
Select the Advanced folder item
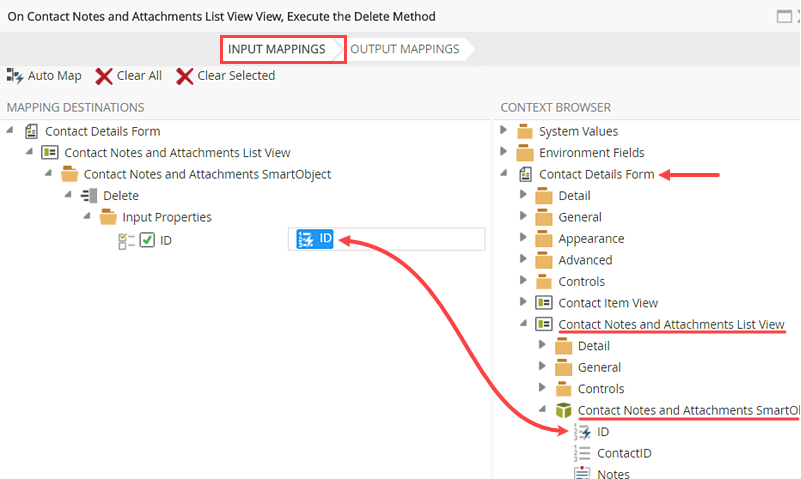coord(585,260)
